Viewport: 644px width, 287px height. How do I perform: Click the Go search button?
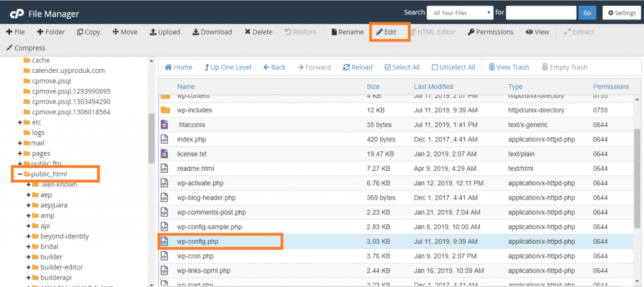click(x=587, y=13)
